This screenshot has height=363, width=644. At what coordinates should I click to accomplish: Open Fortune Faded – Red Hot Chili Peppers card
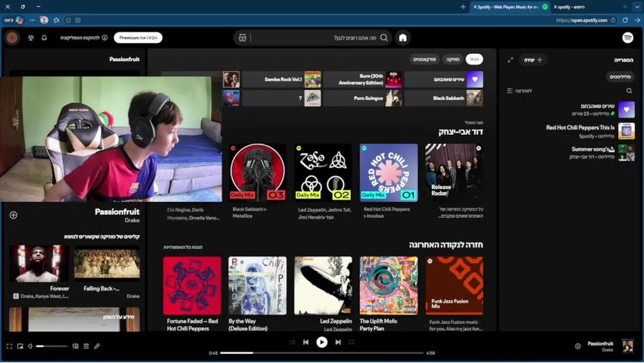192,293
